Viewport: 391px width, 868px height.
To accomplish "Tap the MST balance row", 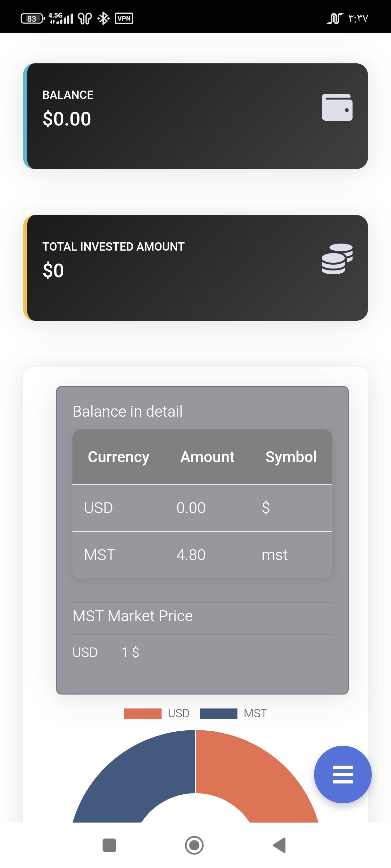I will pyautogui.click(x=202, y=555).
